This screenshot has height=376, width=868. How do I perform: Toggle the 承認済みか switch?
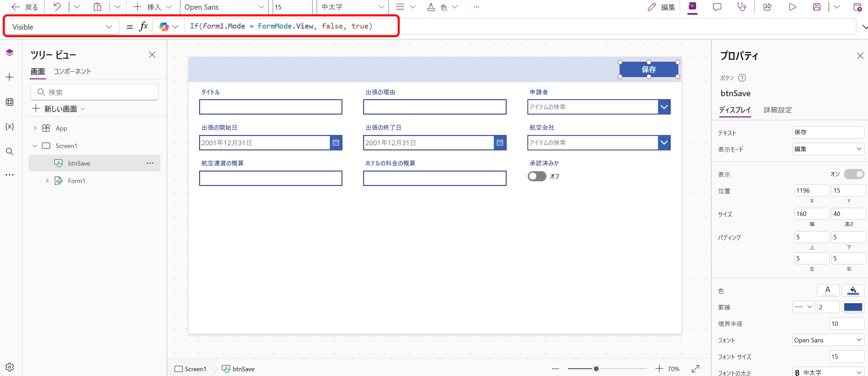537,176
